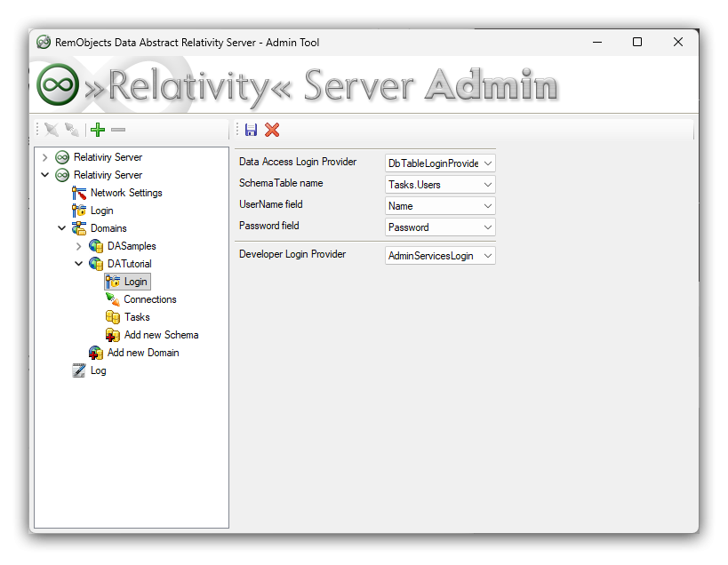Click the Log notepad icon
Viewport: 728px width, 565px height.
coord(79,370)
